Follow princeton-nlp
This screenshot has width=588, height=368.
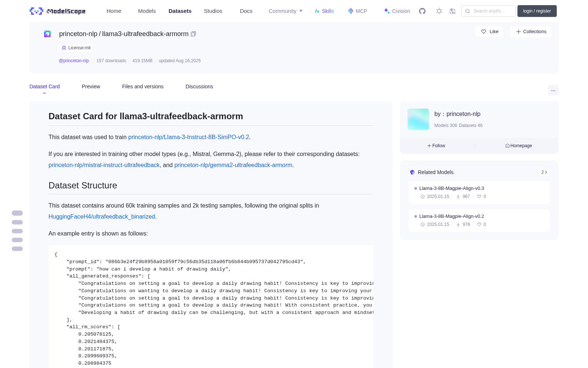coord(436,146)
